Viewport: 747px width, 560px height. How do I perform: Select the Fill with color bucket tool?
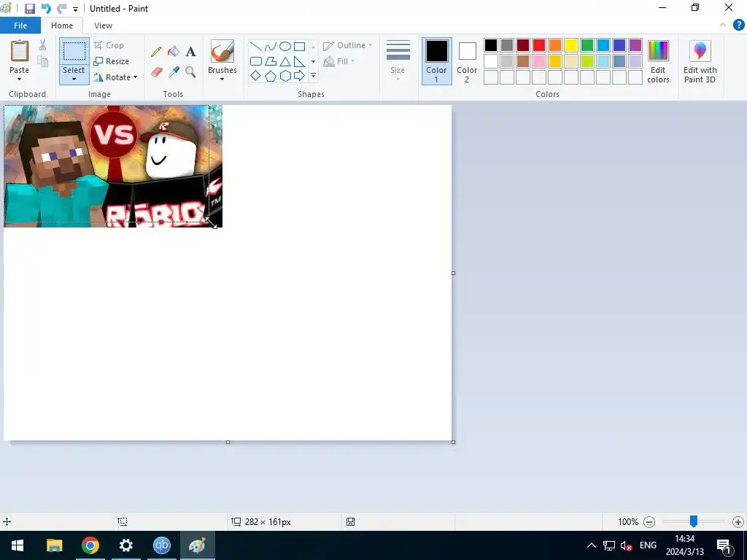tap(174, 52)
